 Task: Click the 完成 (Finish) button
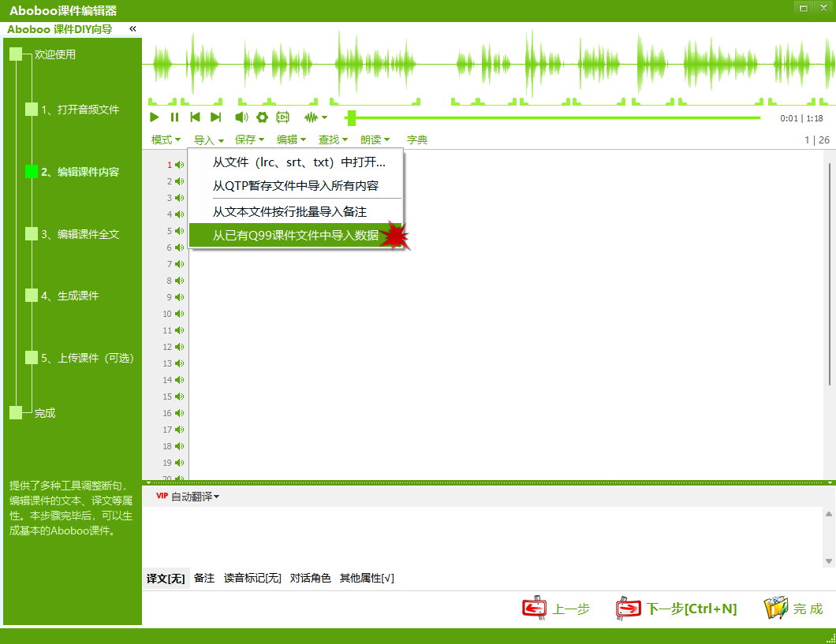(793, 607)
